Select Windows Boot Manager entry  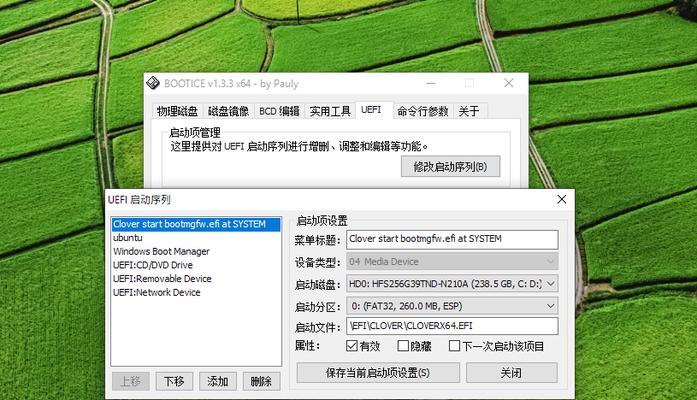(196, 252)
